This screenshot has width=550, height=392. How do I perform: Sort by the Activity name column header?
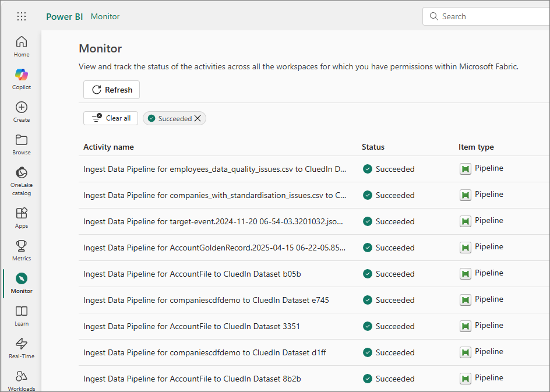pos(108,147)
